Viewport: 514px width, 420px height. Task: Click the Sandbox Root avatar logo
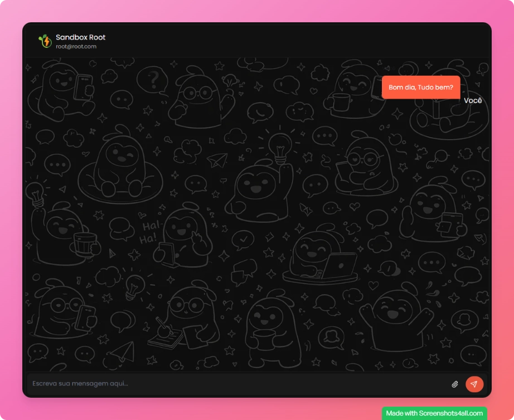coord(45,41)
